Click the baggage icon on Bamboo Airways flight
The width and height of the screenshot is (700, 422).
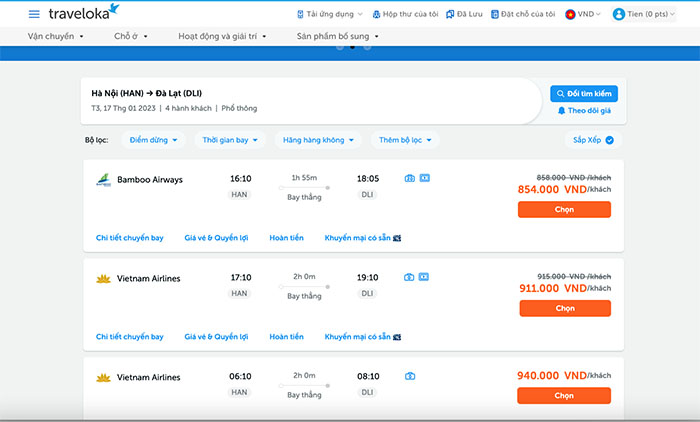point(409,178)
